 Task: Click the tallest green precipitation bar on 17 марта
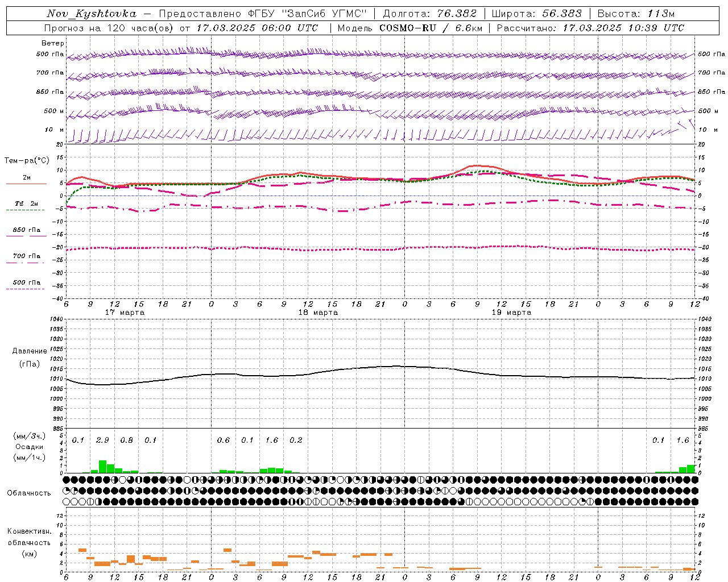click(103, 467)
